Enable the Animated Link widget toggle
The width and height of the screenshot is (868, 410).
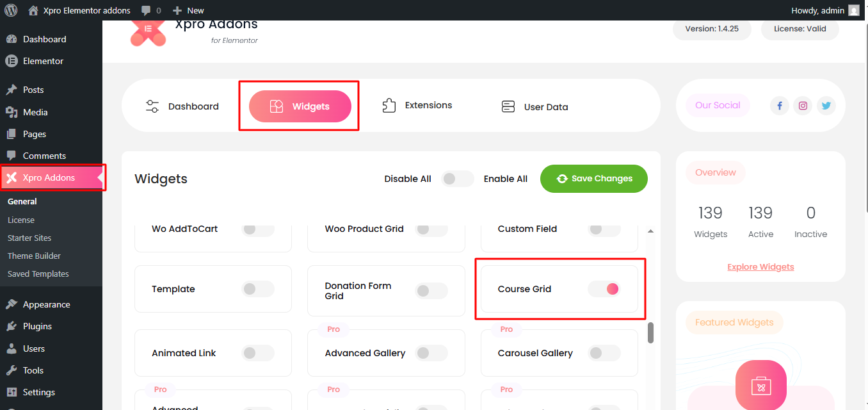click(x=258, y=353)
